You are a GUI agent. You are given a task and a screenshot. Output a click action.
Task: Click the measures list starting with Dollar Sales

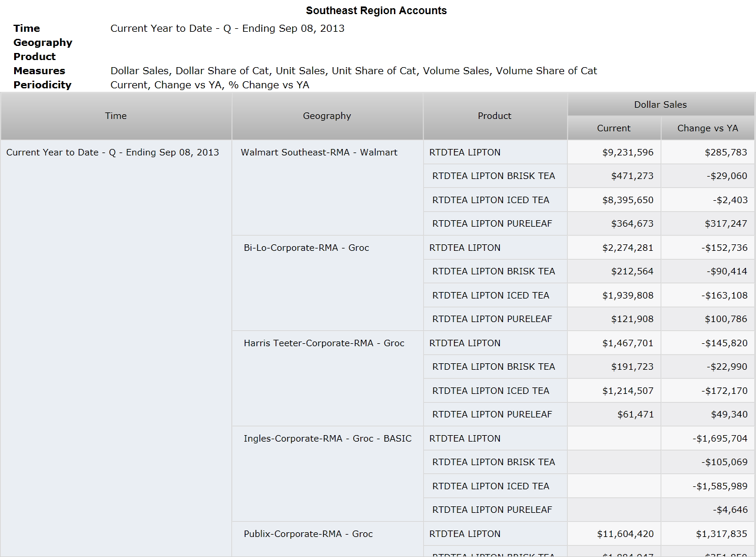coord(354,71)
